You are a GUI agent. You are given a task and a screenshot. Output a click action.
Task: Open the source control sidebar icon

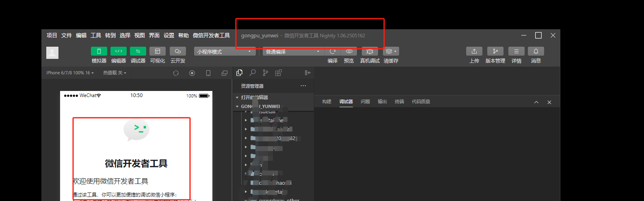[265, 73]
